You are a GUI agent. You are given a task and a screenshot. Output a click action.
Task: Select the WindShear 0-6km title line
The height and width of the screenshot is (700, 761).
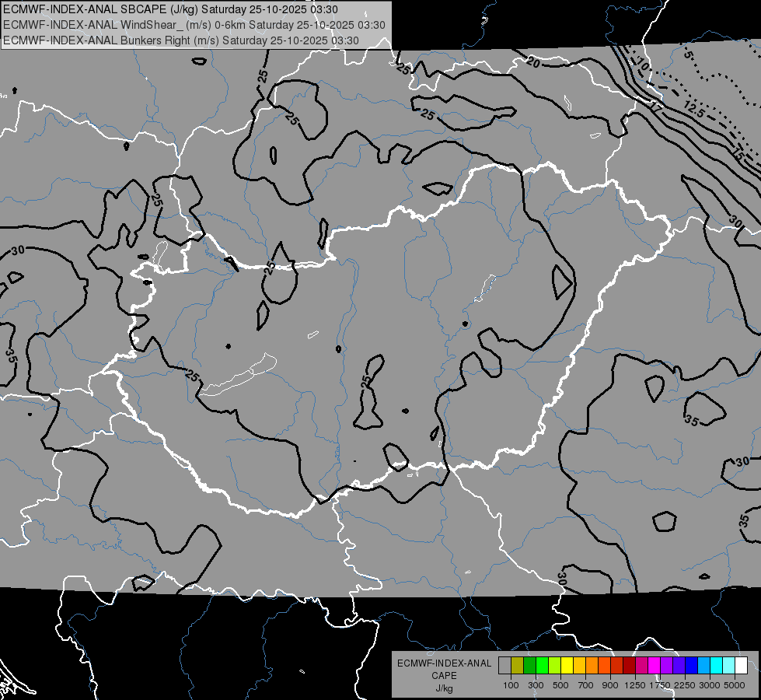point(194,25)
